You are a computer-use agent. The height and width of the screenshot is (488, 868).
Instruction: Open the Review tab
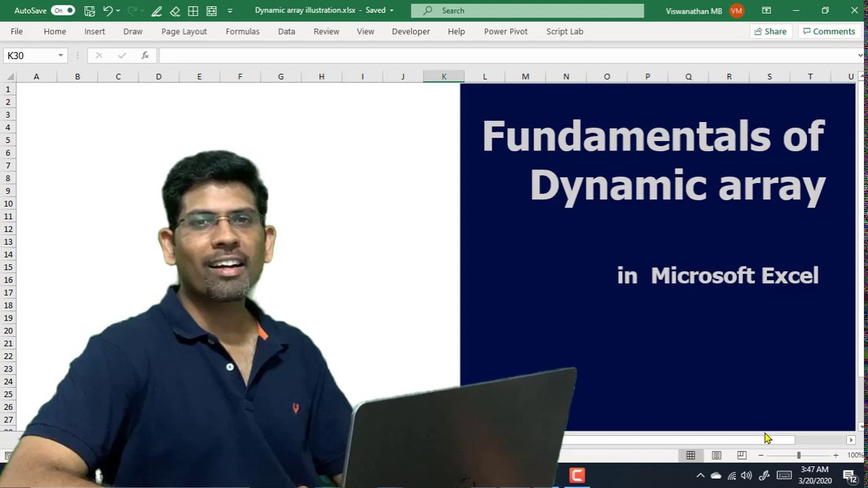click(x=326, y=31)
